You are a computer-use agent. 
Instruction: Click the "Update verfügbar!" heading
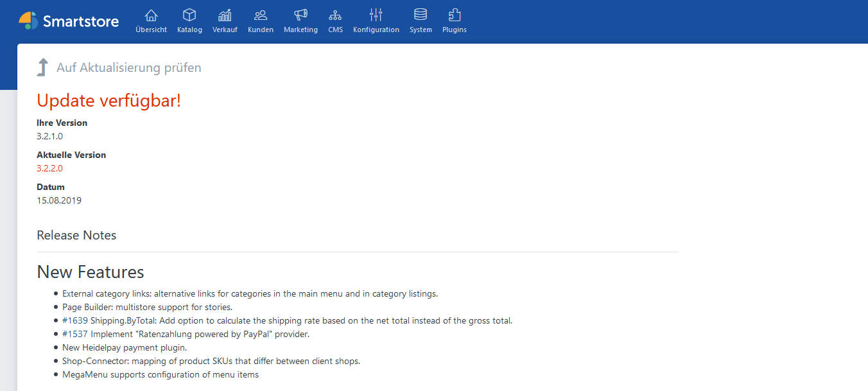[x=109, y=101]
